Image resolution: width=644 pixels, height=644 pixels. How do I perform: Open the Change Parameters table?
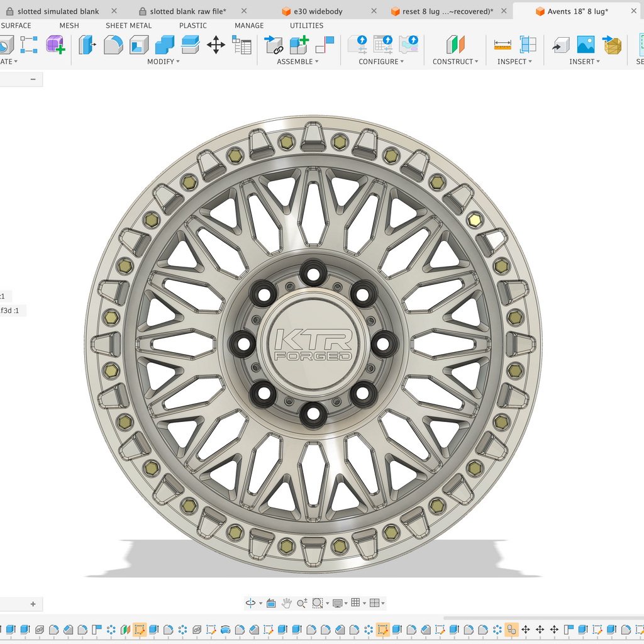coord(241,45)
